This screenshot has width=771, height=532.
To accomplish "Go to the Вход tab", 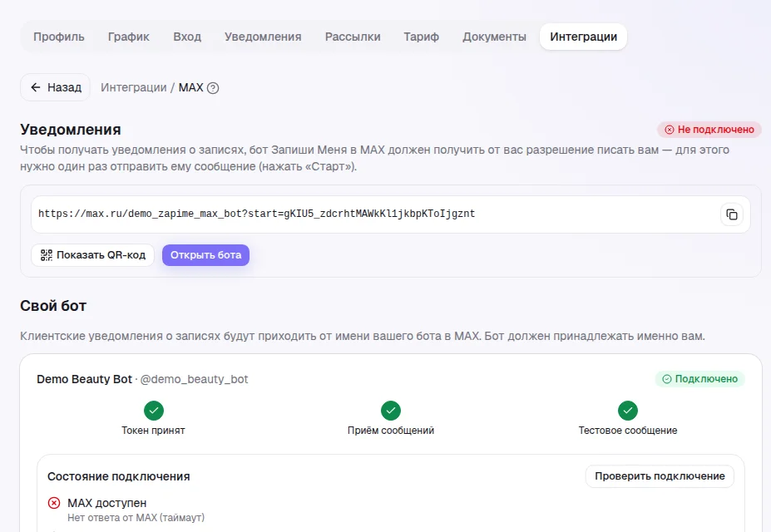I will 187,37.
